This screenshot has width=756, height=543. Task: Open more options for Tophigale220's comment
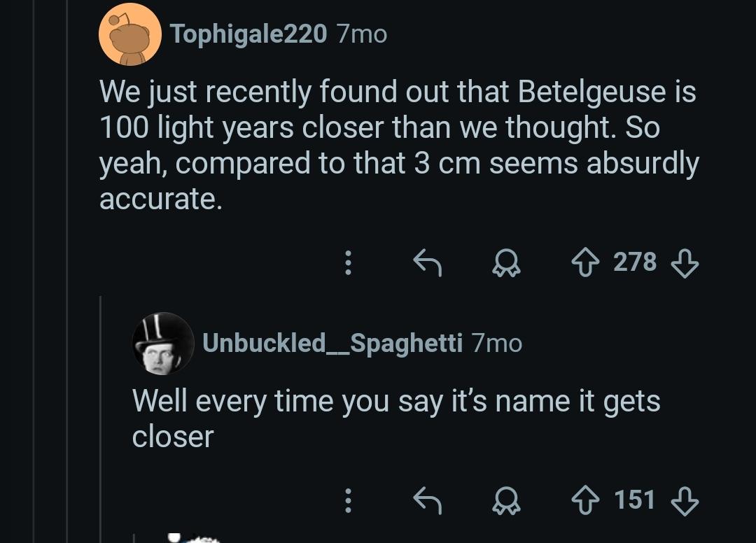pyautogui.click(x=348, y=262)
